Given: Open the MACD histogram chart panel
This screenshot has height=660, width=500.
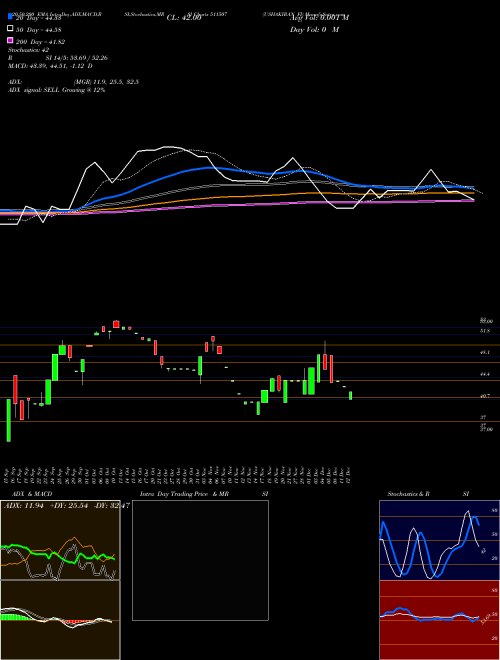Looking at the screenshot, I should point(60,620).
